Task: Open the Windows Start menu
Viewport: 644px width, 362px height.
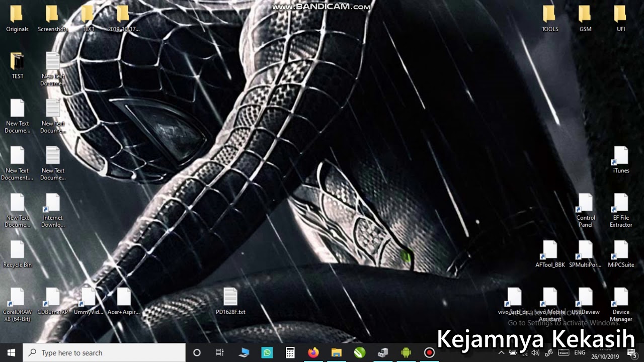Action: click(12, 352)
